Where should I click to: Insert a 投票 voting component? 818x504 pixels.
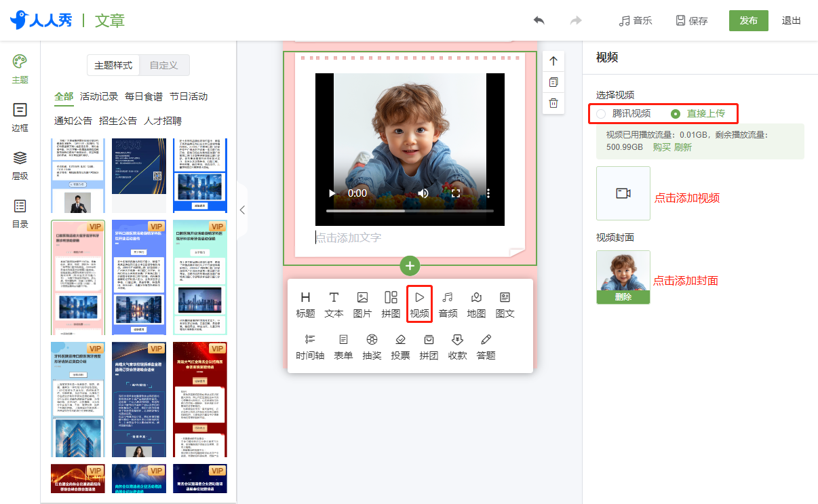point(401,347)
